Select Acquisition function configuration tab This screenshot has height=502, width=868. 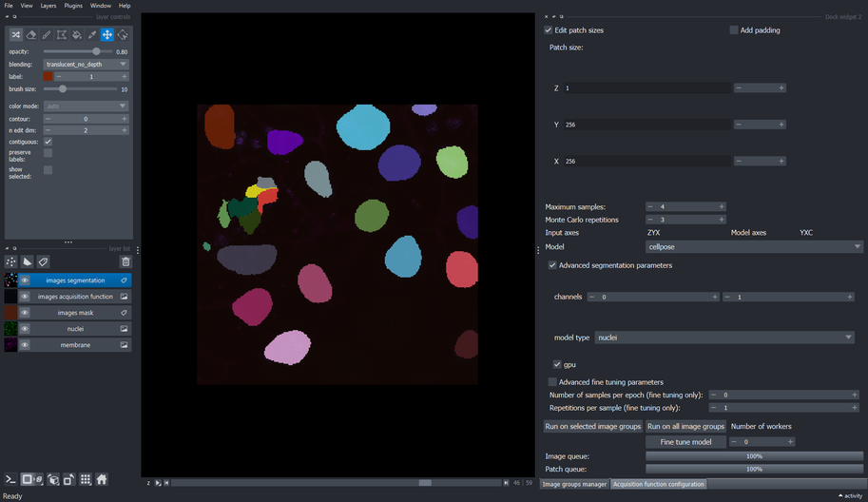[658, 484]
